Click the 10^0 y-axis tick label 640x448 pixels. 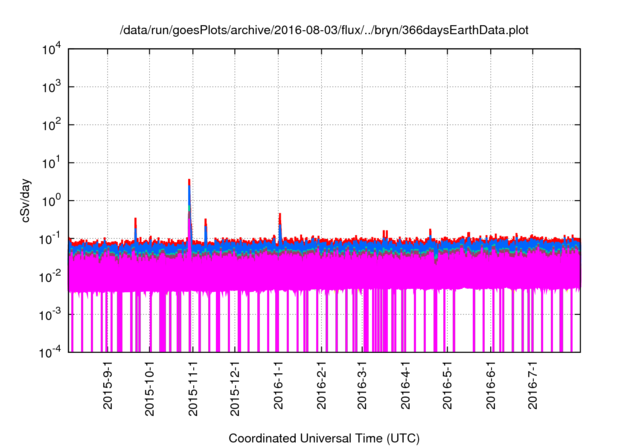[x=52, y=201]
